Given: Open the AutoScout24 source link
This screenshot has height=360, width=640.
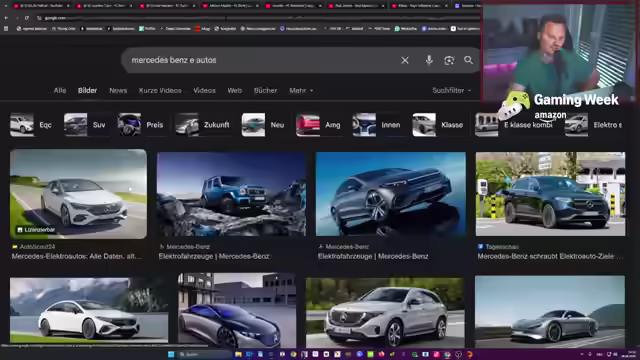Looking at the screenshot, I should pyautogui.click(x=34, y=247).
